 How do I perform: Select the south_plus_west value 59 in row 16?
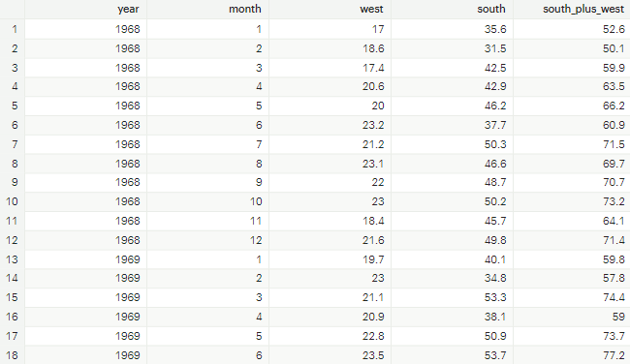(618, 317)
